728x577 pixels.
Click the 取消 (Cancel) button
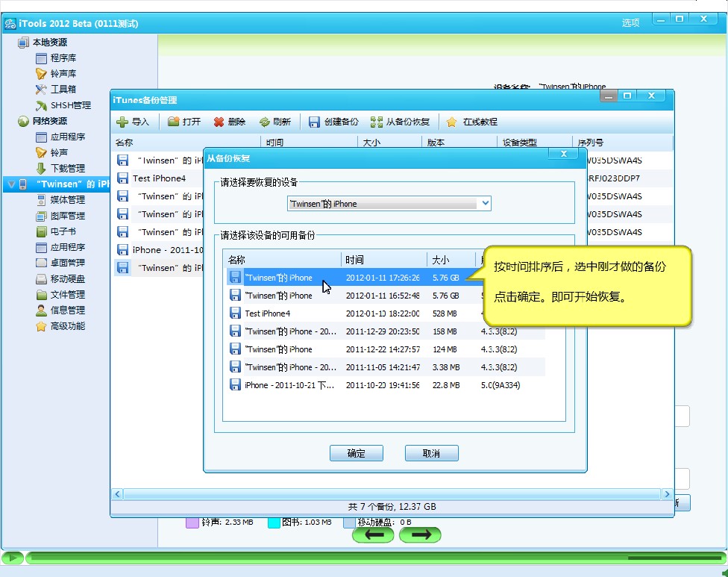431,453
